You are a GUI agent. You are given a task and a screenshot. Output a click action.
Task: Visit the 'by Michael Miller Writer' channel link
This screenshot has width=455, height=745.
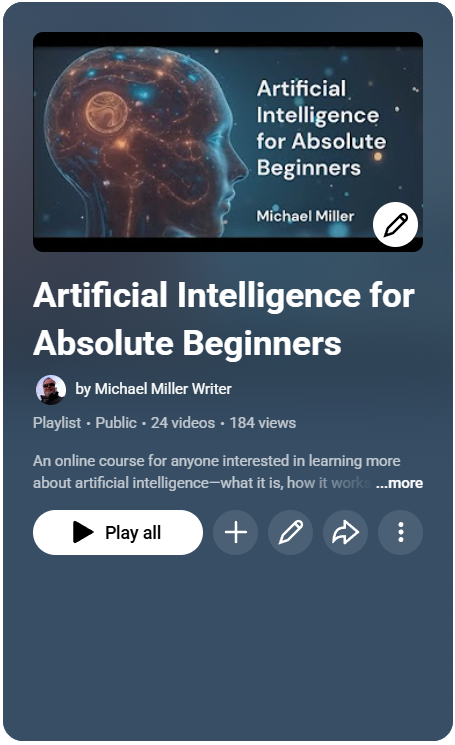point(153,389)
